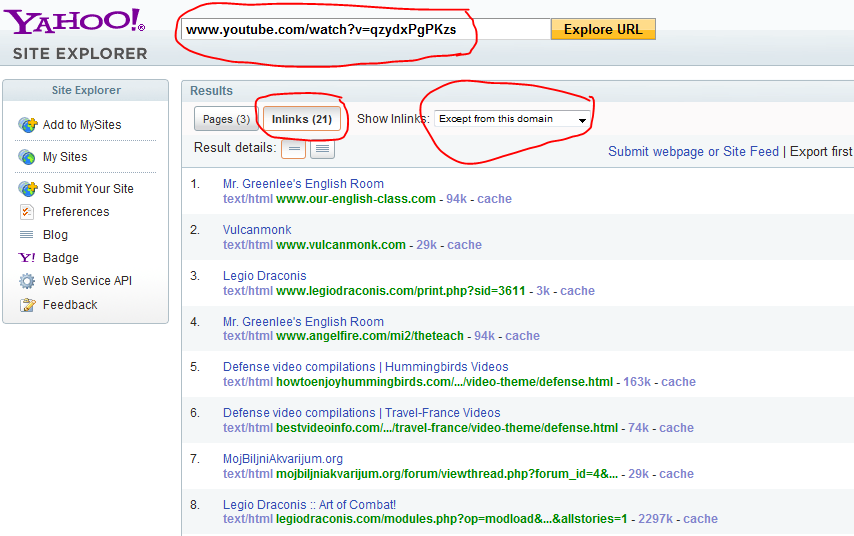854x536 pixels.
Task: Open cache for the 163k hummingbirds result
Action: [679, 382]
